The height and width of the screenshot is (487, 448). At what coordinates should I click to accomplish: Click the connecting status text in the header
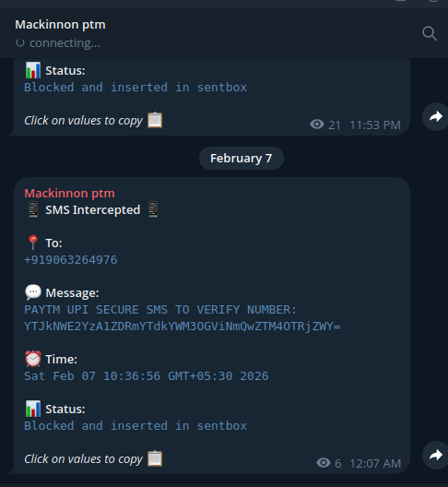[65, 42]
